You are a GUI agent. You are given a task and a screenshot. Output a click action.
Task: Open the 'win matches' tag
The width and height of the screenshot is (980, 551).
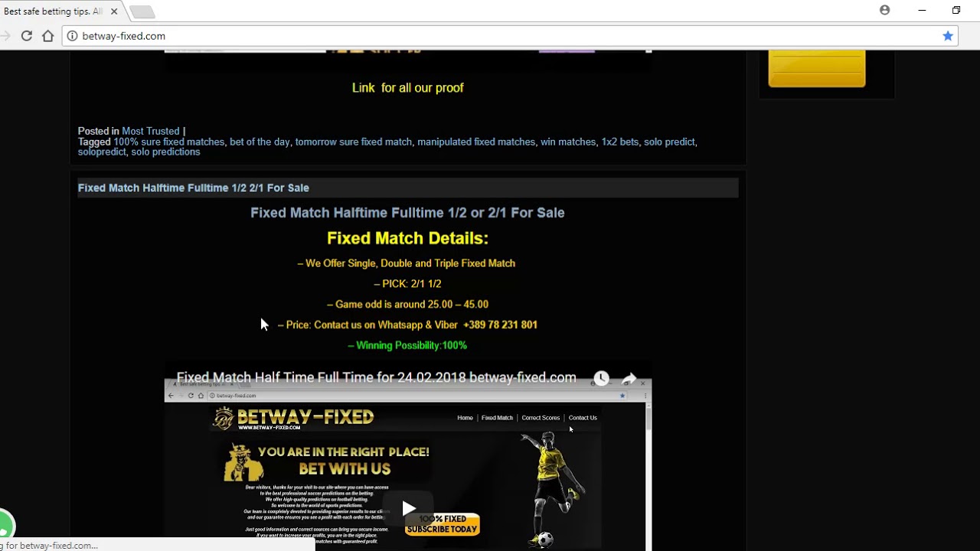tap(568, 142)
